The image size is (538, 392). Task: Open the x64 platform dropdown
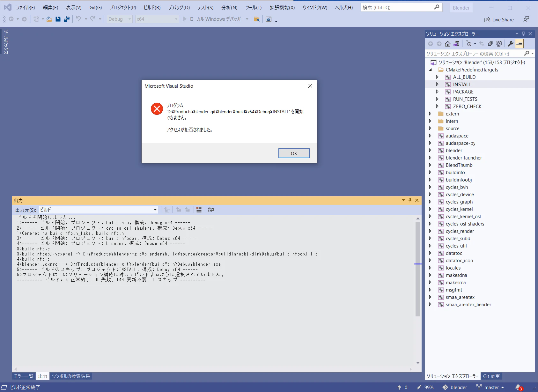pyautogui.click(x=157, y=19)
